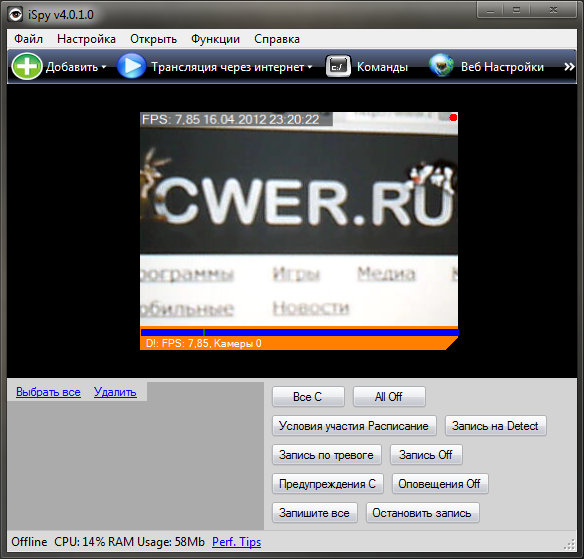Click the Веб Настройки toolbar label

(x=502, y=67)
